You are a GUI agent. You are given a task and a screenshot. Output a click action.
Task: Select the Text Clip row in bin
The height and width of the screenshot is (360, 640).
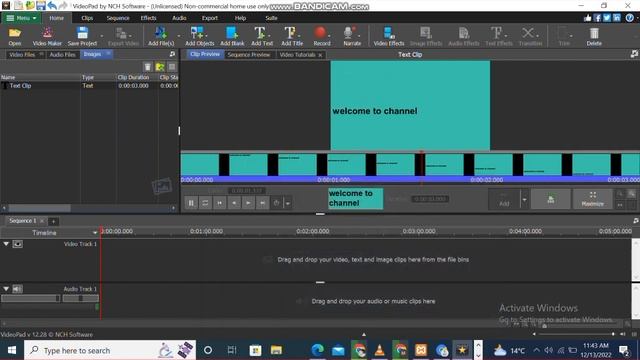(x=89, y=86)
